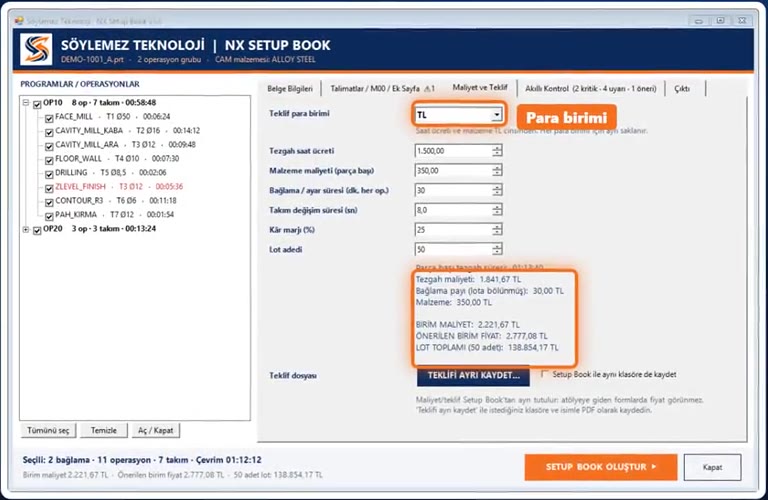Click the small app icon in title bar
This screenshot has width=768, height=500.
point(19,21)
